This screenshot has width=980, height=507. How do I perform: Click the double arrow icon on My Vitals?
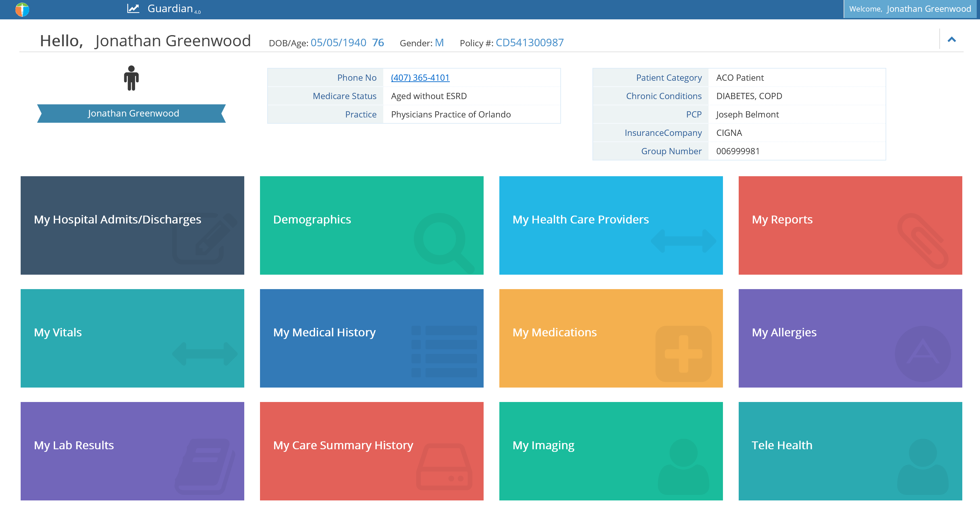click(205, 354)
